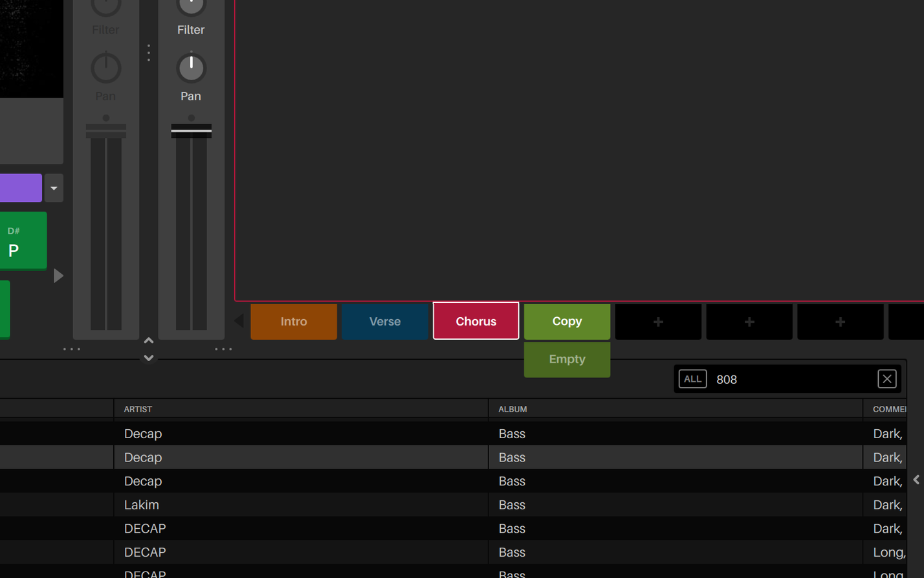
Task: Click the Empty button
Action: (x=566, y=359)
